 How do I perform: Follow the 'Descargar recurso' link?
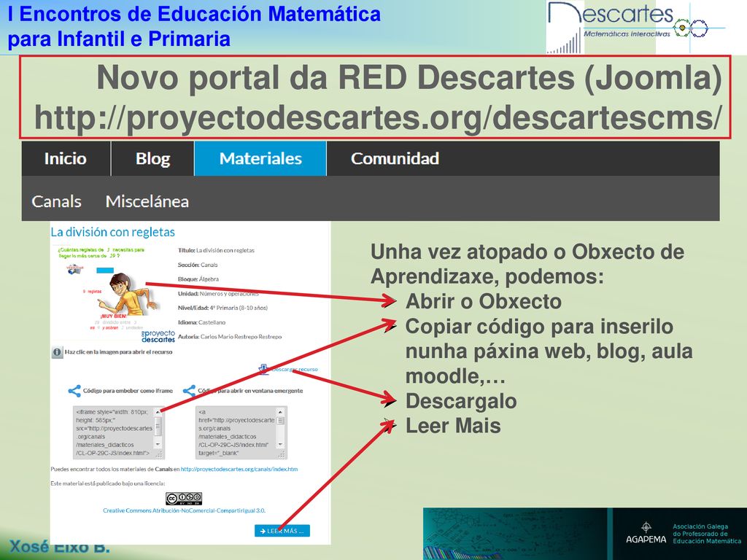pos(295,369)
